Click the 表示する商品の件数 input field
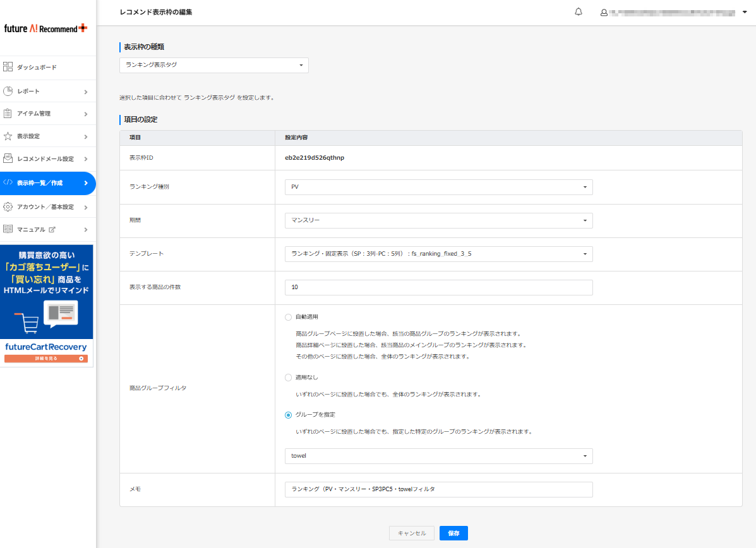Screen dimensions: 756x548 [438, 287]
